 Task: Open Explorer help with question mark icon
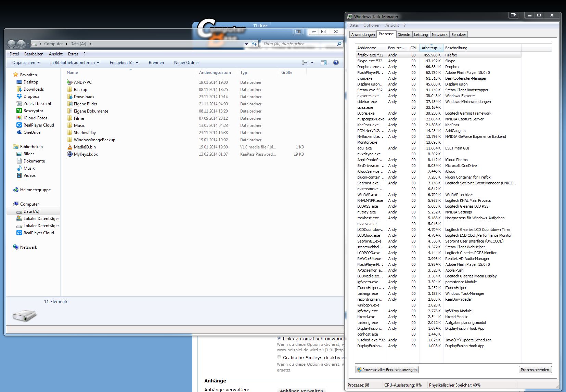(336, 63)
